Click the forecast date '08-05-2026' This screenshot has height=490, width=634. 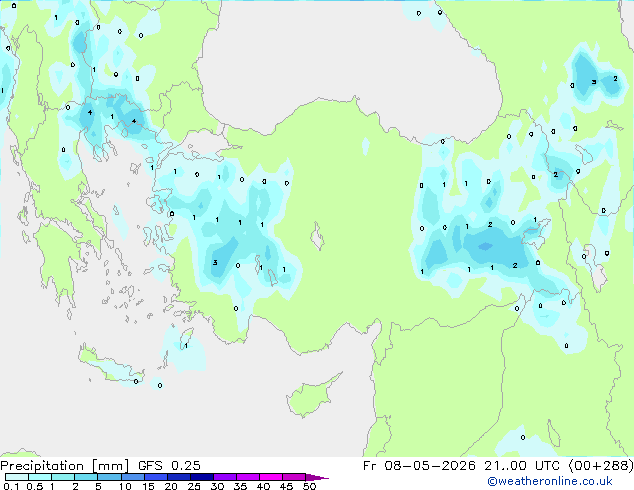(430, 466)
